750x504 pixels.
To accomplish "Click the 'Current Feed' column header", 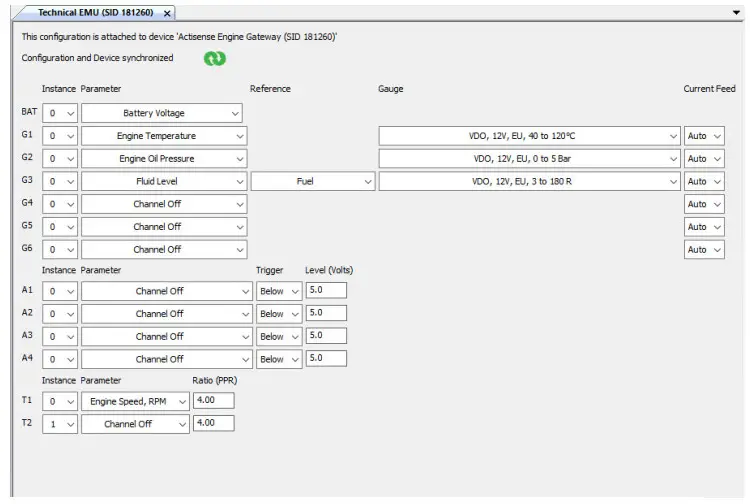I will 709,88.
